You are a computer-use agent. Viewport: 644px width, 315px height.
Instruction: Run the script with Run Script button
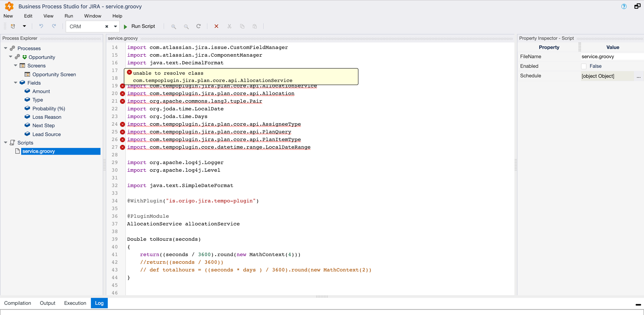click(x=139, y=26)
